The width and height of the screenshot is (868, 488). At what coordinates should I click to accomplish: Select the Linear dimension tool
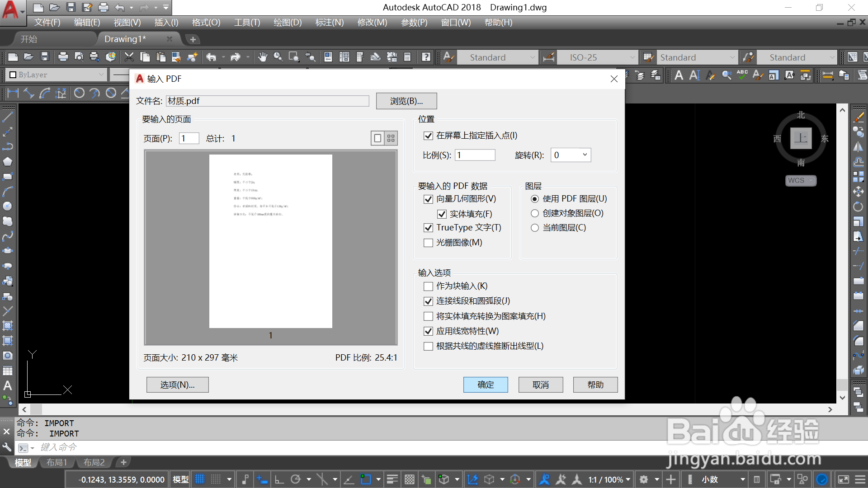(x=13, y=93)
